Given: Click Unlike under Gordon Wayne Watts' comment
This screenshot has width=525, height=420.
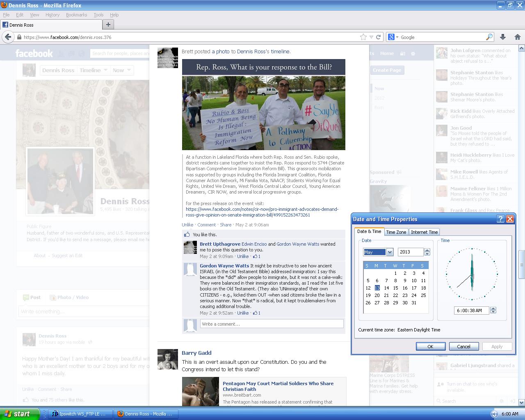Looking at the screenshot, I should [x=243, y=313].
